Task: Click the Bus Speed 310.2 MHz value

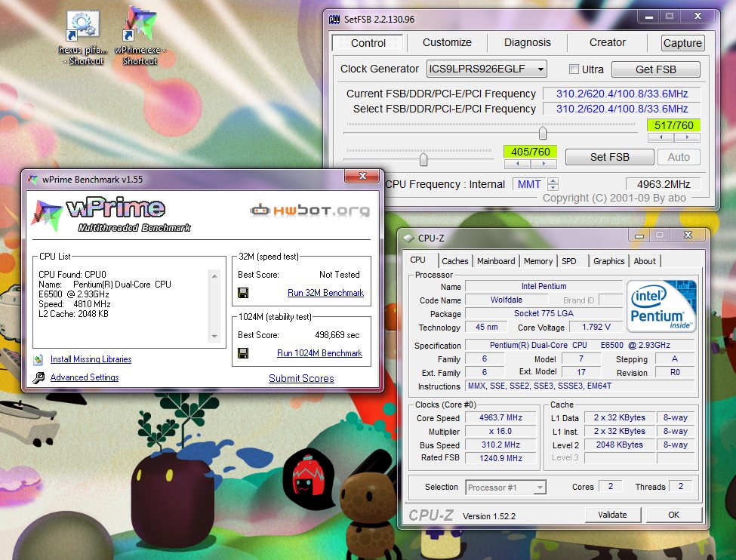Action: click(x=500, y=445)
